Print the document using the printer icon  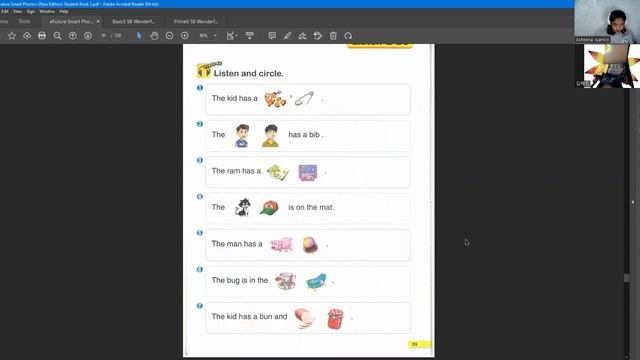[42, 36]
